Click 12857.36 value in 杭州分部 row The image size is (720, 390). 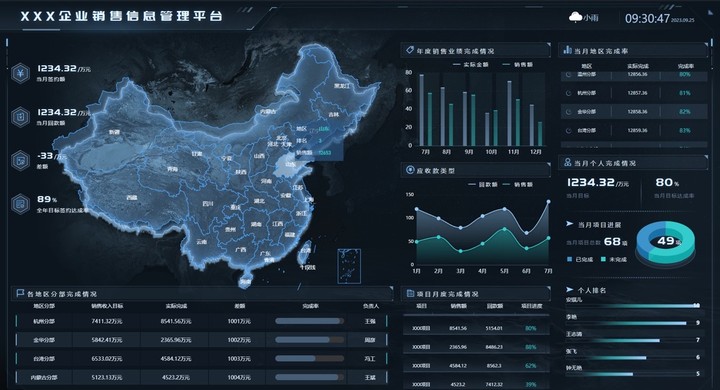click(637, 93)
